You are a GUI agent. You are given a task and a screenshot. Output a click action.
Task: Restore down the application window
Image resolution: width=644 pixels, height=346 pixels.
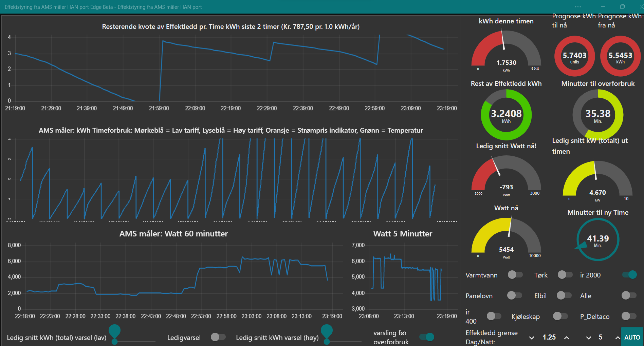(x=622, y=7)
